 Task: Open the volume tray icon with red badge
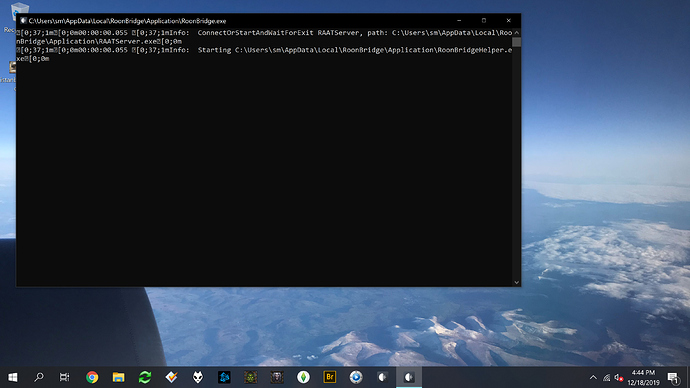pyautogui.click(x=619, y=377)
